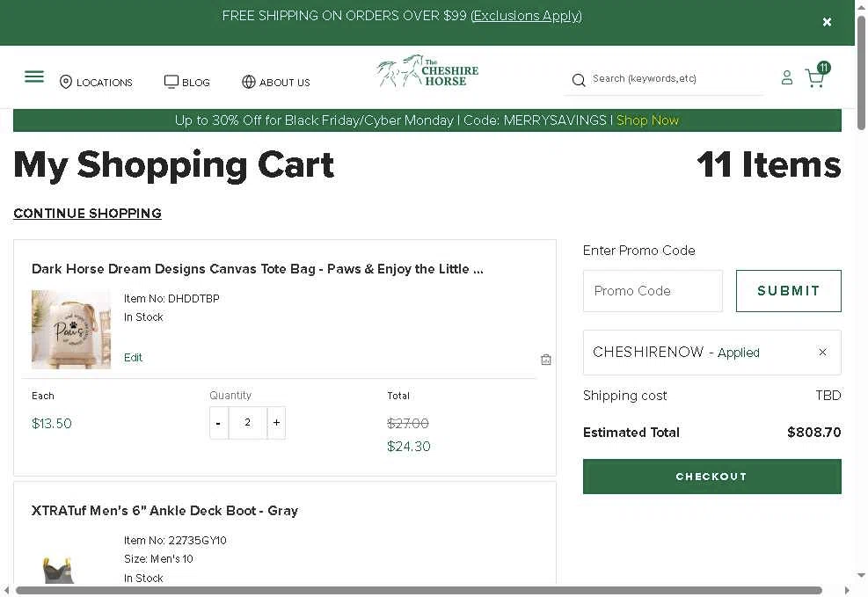Click the 11 Items heading
The height and width of the screenshot is (597, 868).
click(x=769, y=165)
